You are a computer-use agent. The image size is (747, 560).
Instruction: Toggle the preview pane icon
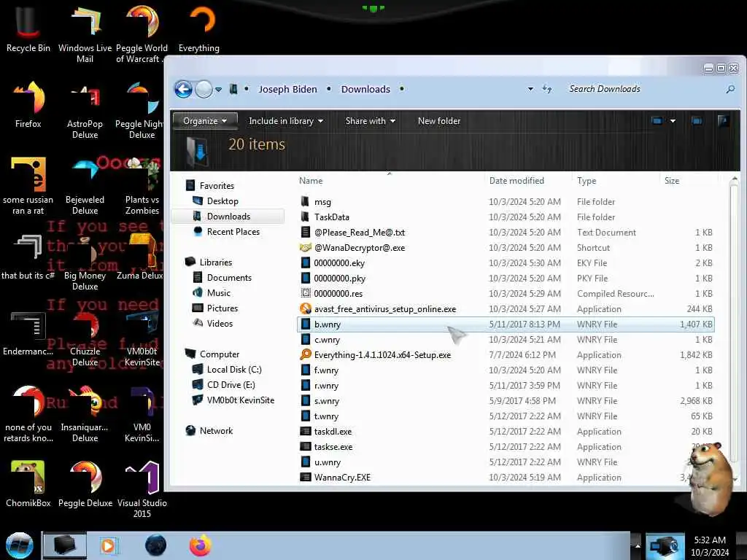(697, 121)
